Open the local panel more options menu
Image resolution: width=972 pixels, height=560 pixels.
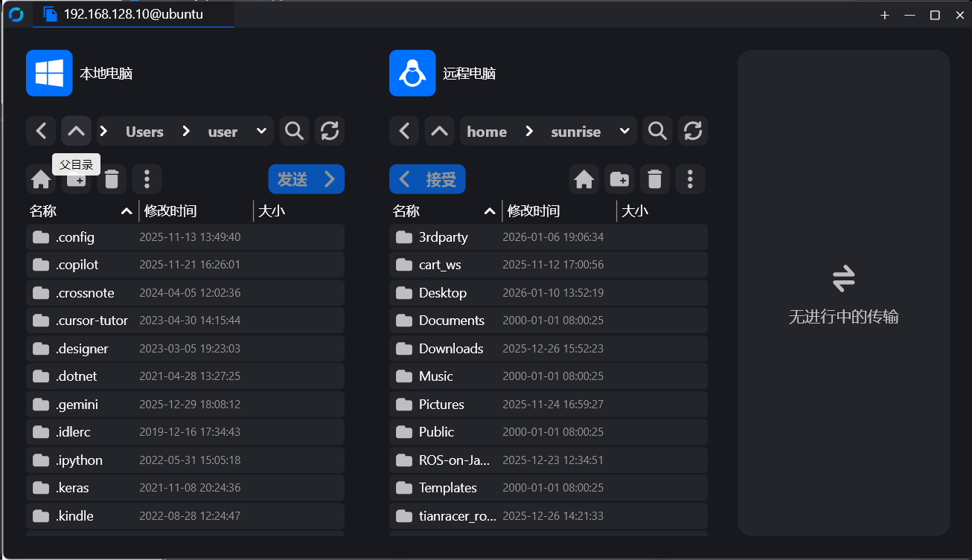click(x=147, y=179)
